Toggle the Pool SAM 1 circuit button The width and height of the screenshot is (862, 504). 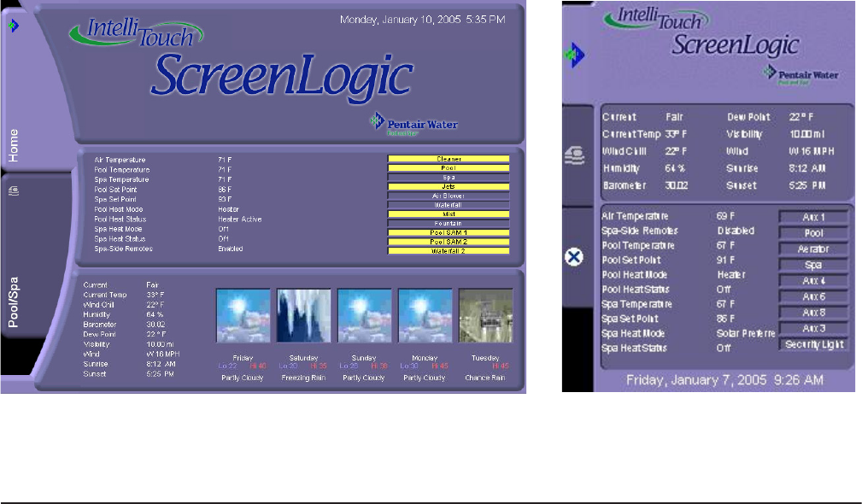449,232
